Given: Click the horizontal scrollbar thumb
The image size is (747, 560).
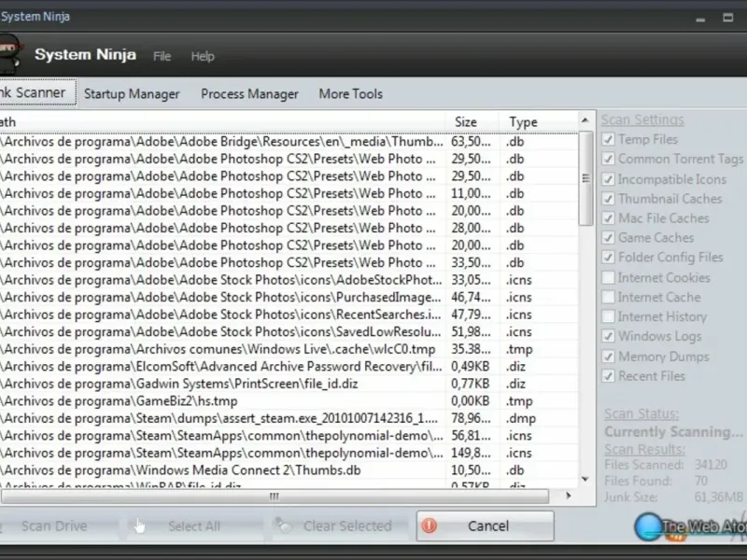Looking at the screenshot, I should (x=275, y=497).
